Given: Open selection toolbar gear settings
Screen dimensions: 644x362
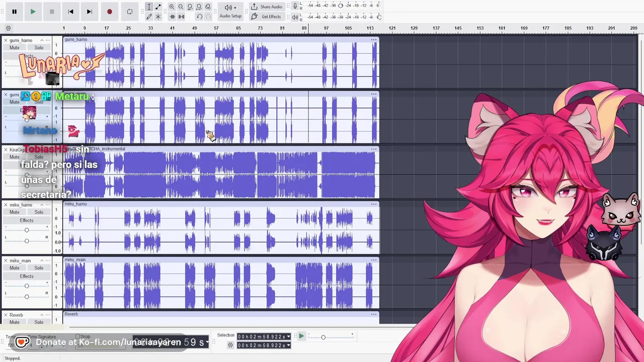Looking at the screenshot, I should (230, 345).
